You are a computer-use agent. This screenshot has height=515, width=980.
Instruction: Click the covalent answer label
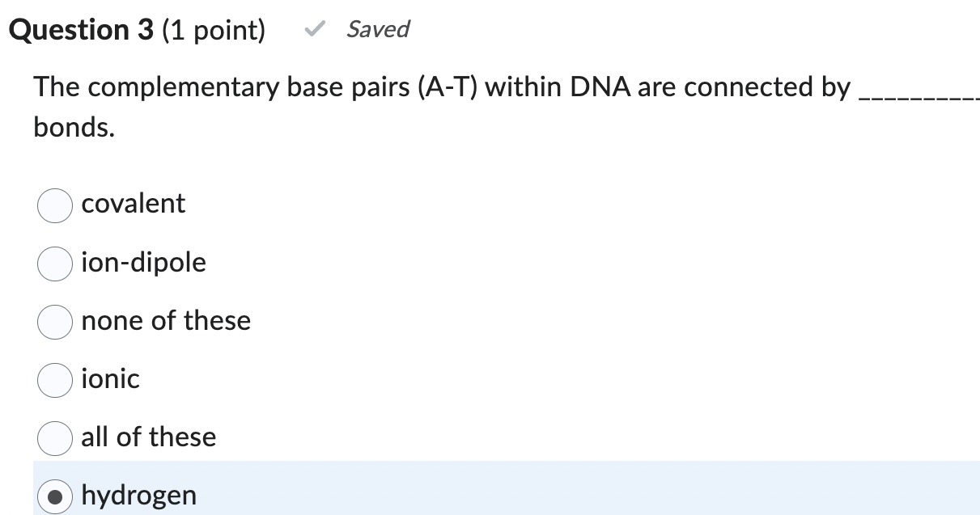133,204
